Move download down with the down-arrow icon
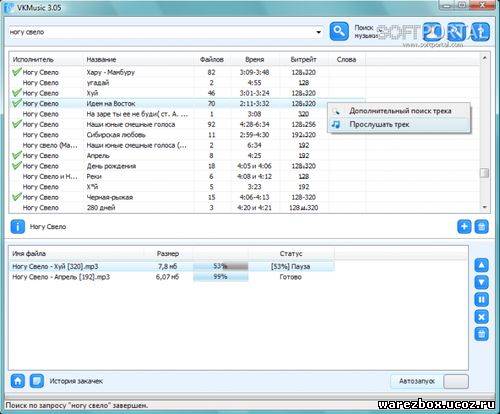The width and height of the screenshot is (500, 414). (481, 282)
